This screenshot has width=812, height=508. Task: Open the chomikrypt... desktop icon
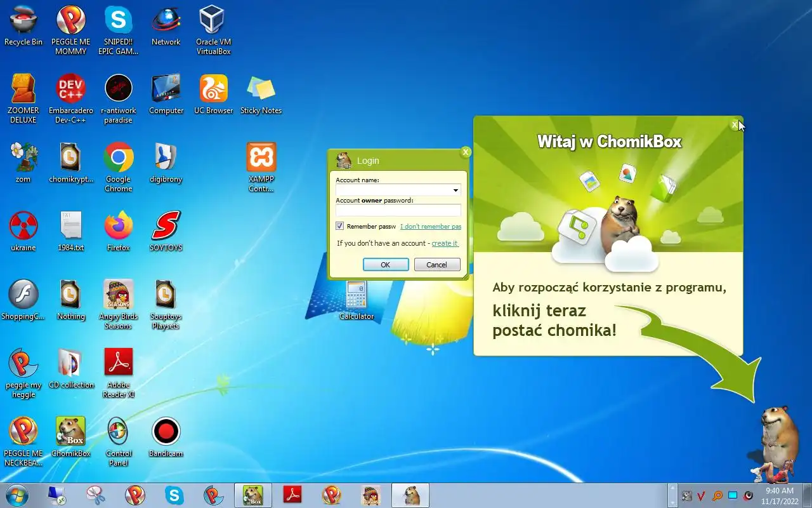[x=71, y=163]
